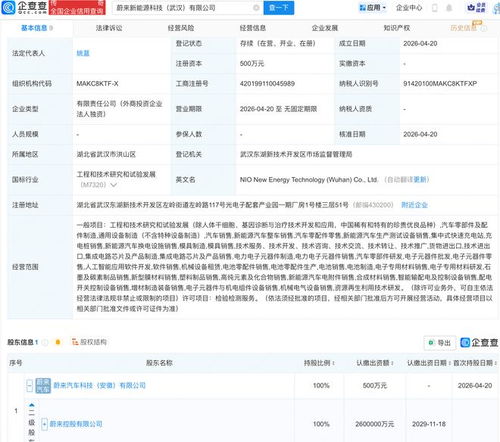Screen dimensions: 500x442
Task: Open 蔚来控股有限公司 shareholder link
Action: point(76,424)
